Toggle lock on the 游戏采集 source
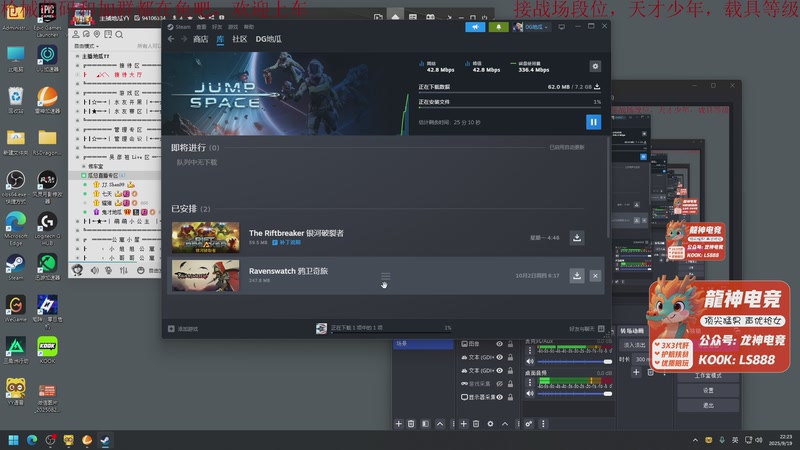 tap(510, 384)
